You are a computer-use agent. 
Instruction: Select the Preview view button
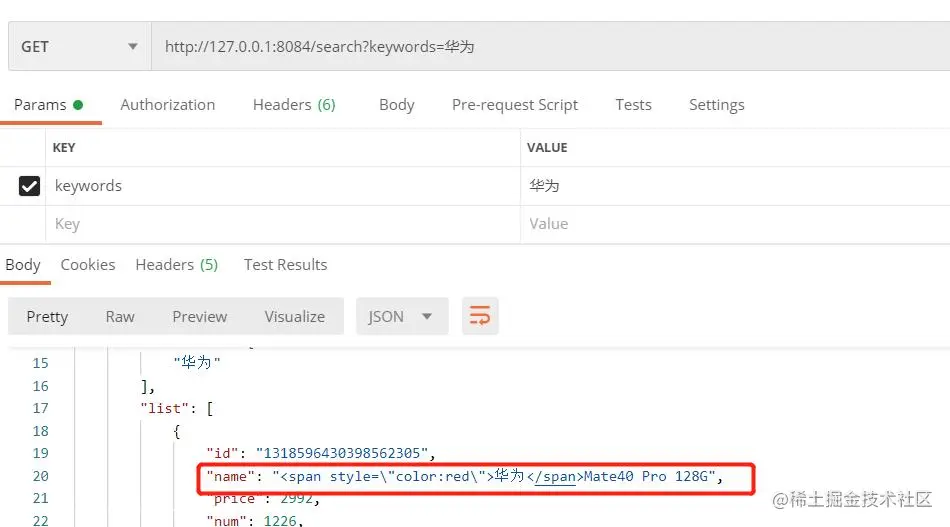pos(199,317)
